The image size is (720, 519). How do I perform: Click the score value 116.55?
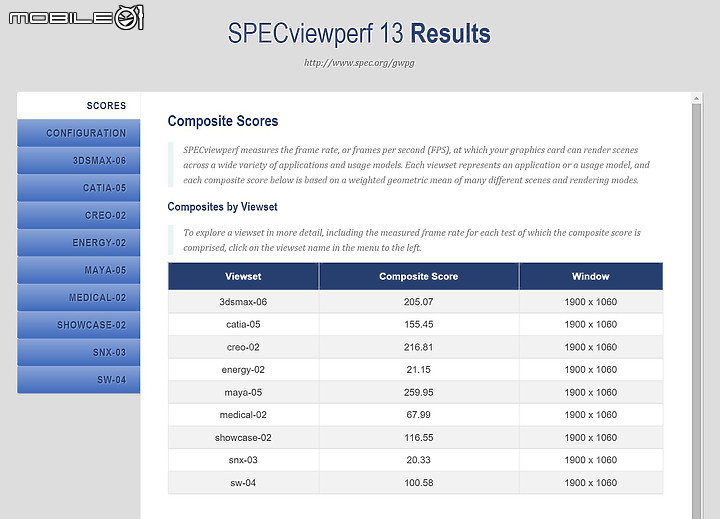click(x=419, y=438)
